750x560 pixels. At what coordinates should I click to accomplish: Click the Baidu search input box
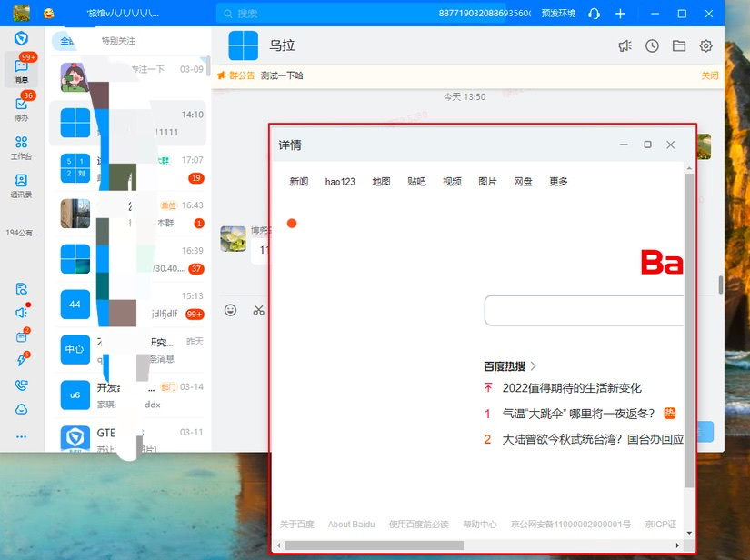pos(584,311)
